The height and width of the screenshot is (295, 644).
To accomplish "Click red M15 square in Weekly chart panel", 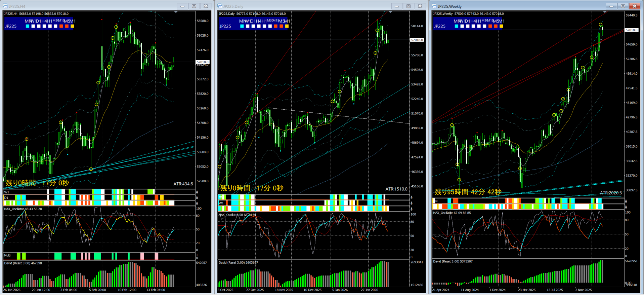I will pos(490,26).
